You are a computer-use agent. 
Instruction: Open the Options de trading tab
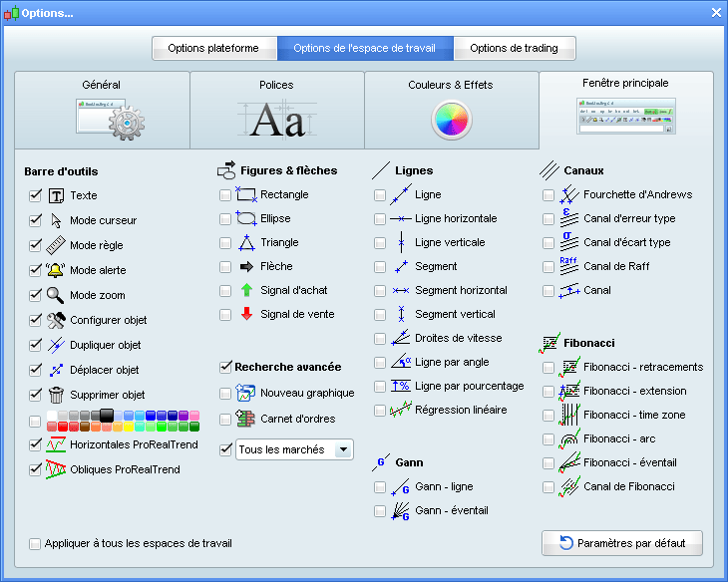point(514,48)
